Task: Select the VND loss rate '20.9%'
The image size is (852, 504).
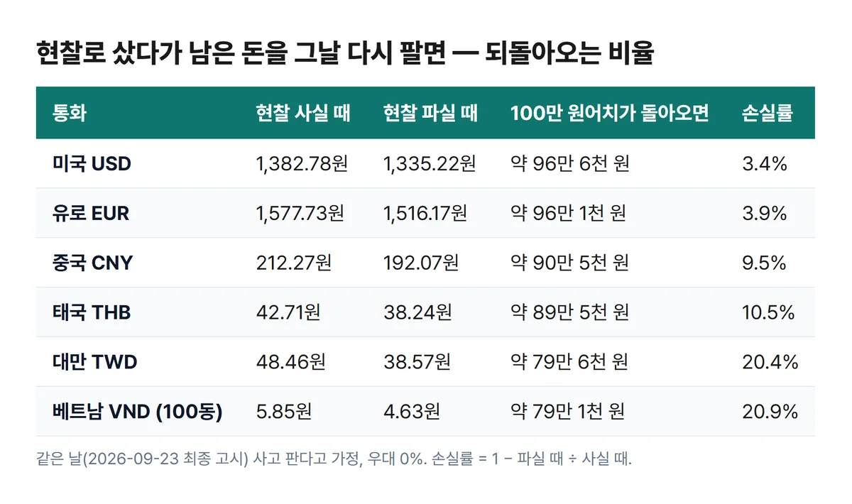Action: (770, 412)
